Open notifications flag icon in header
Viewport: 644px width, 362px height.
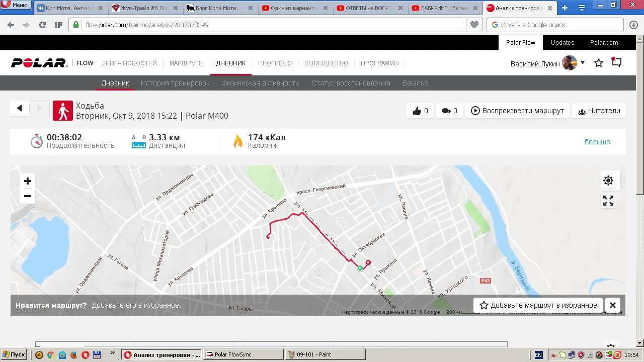pyautogui.click(x=616, y=62)
